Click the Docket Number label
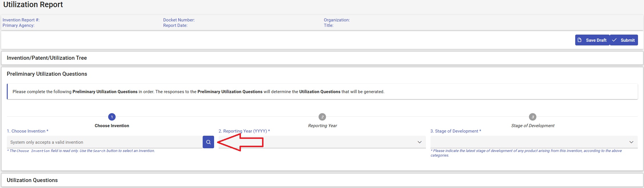This screenshot has width=644, height=188. tap(179, 20)
